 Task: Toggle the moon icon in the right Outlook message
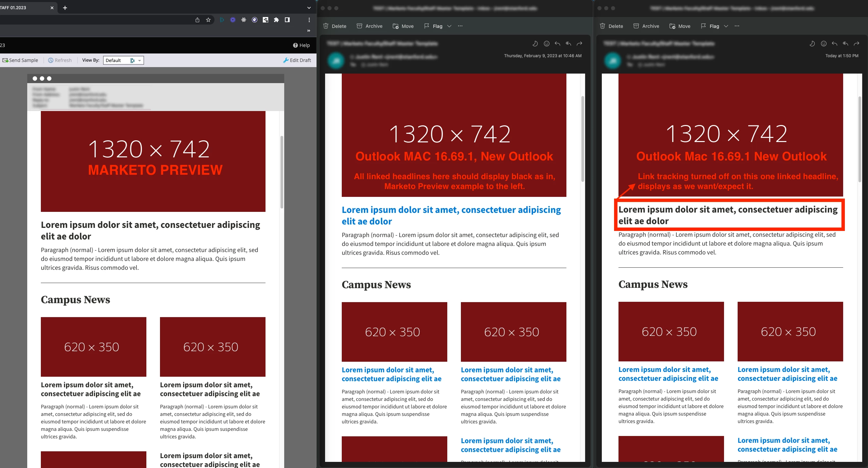click(x=812, y=44)
